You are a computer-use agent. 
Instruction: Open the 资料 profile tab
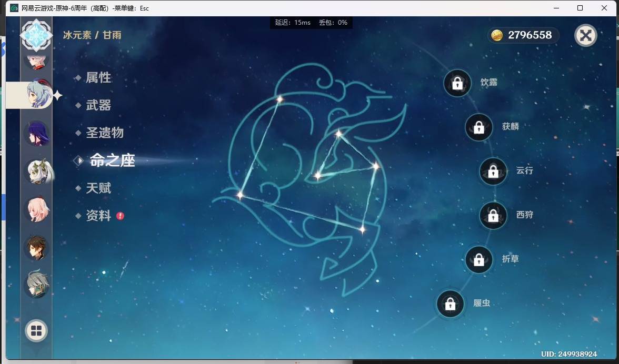click(x=98, y=216)
